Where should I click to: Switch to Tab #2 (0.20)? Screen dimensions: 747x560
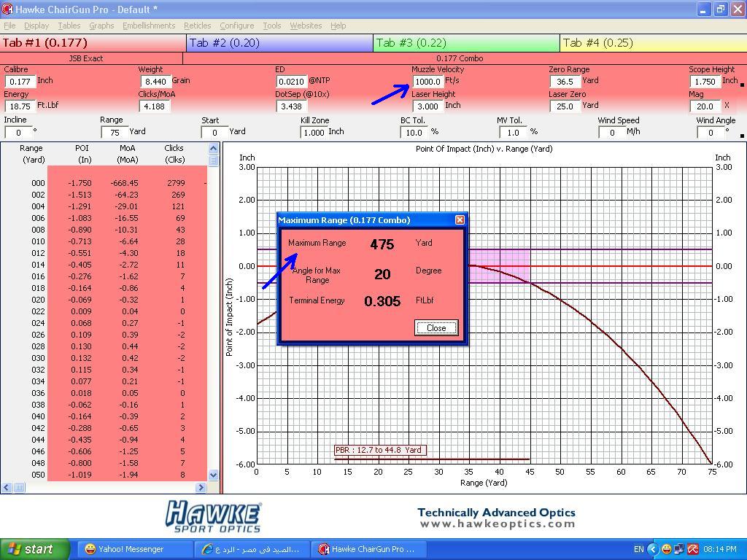[x=279, y=43]
